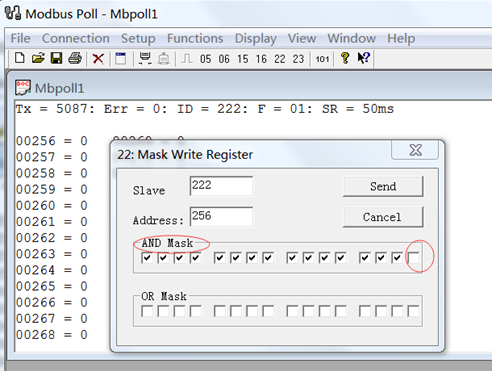This screenshot has width=493, height=371.
Task: Check the first OR Mask checkbox
Action: point(147,311)
